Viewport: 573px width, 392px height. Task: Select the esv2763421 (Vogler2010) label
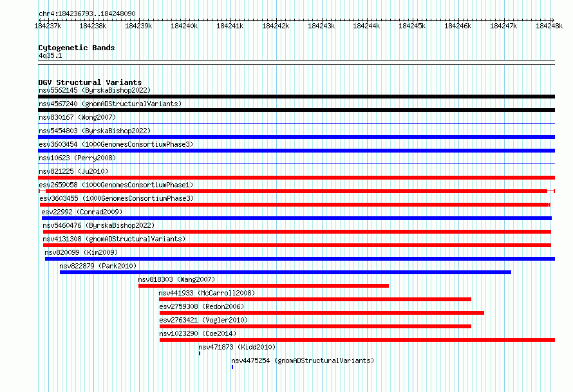203,320
